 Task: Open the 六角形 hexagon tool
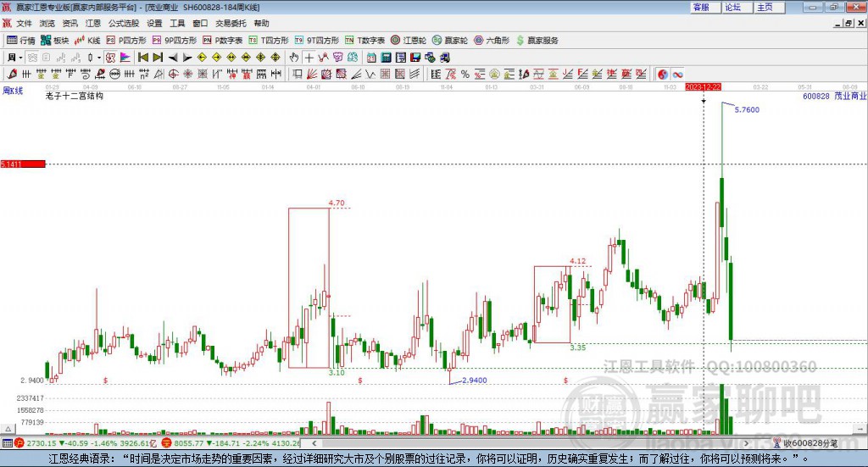pyautogui.click(x=492, y=41)
